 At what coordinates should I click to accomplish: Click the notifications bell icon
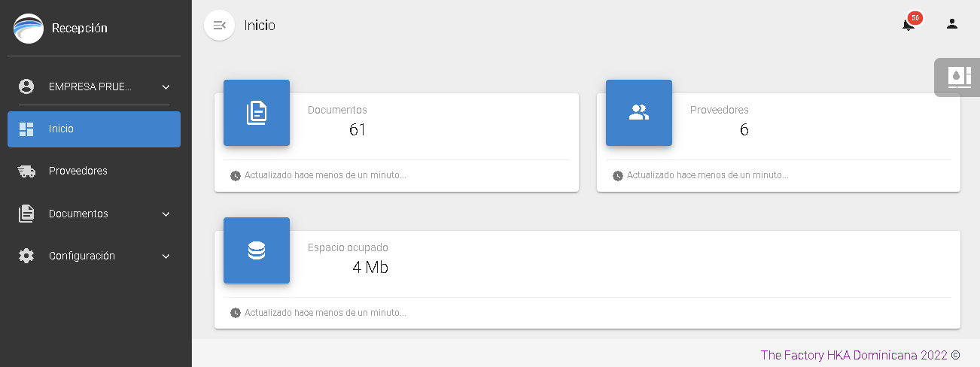(908, 25)
